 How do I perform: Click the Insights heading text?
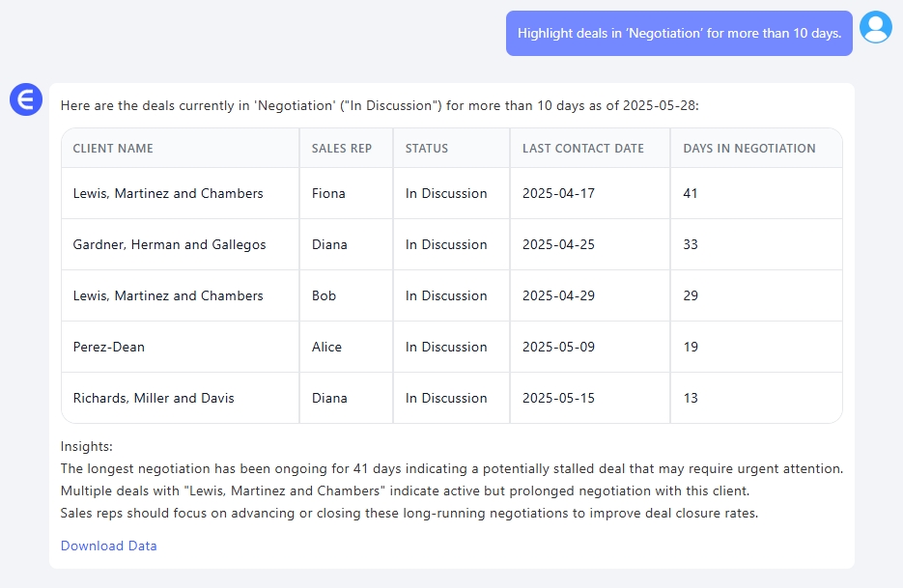[x=87, y=447]
